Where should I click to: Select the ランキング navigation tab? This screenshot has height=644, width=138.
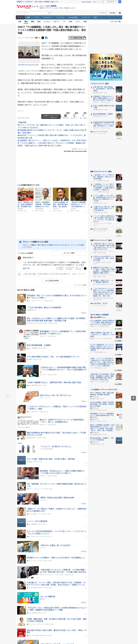pos(86,17)
